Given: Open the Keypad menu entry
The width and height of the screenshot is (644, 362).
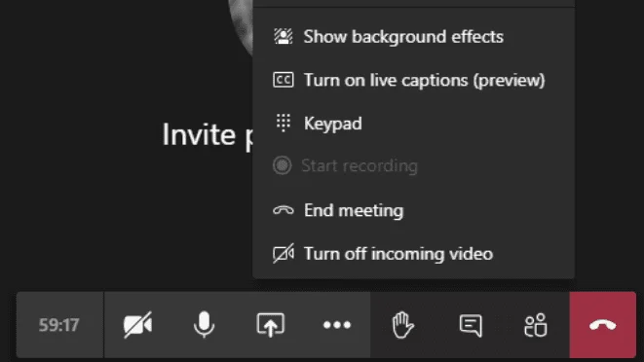Looking at the screenshot, I should point(414,124).
